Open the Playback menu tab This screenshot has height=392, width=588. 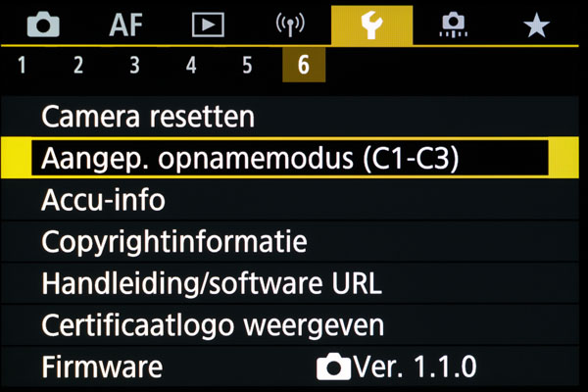click(208, 25)
